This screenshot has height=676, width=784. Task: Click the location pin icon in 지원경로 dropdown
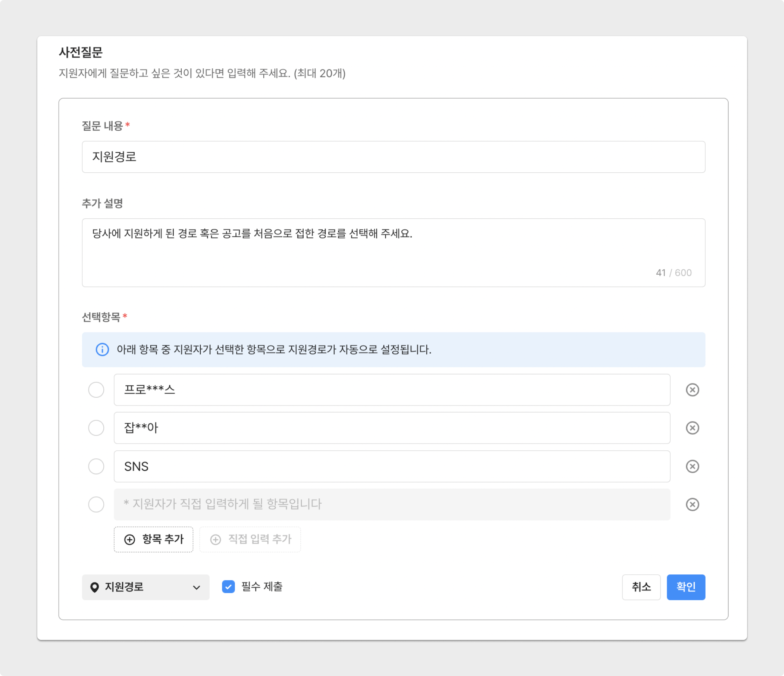coord(94,587)
